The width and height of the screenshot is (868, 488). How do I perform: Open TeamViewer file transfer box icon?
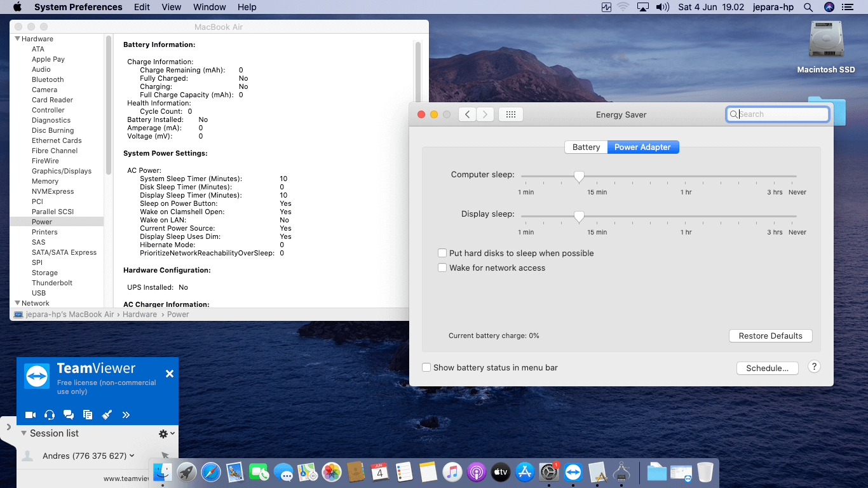click(x=88, y=415)
